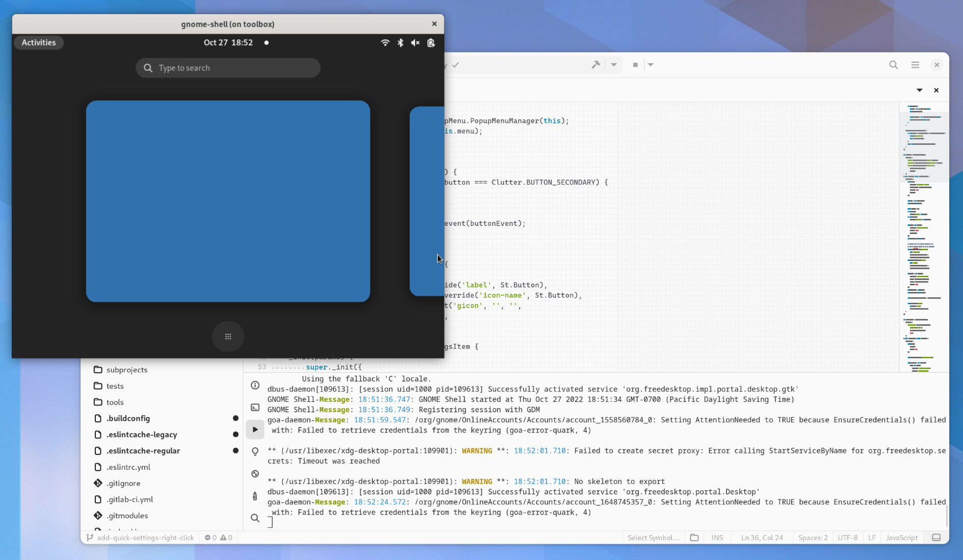Click Select Symbol… in status bar

(x=653, y=538)
